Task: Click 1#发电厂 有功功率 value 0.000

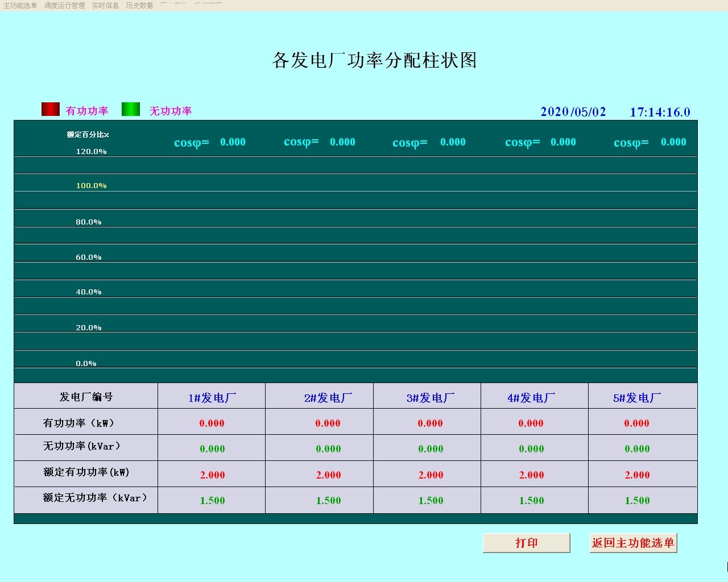Action: (x=212, y=423)
